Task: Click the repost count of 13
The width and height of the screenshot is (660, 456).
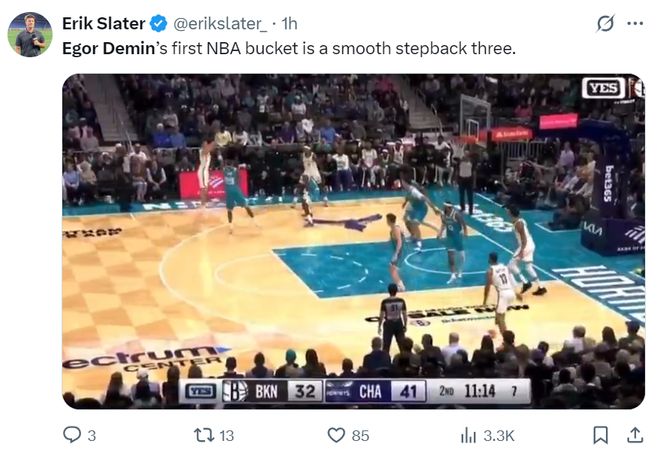Action: pos(226,435)
